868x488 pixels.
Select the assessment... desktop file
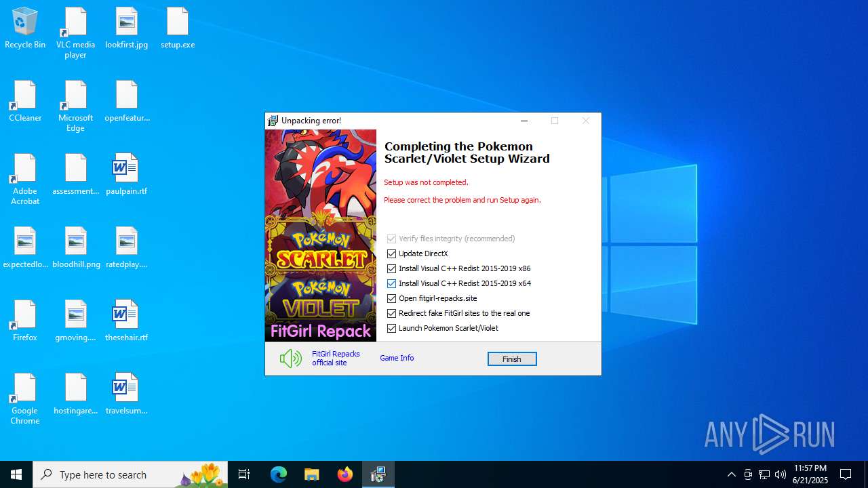[75, 175]
